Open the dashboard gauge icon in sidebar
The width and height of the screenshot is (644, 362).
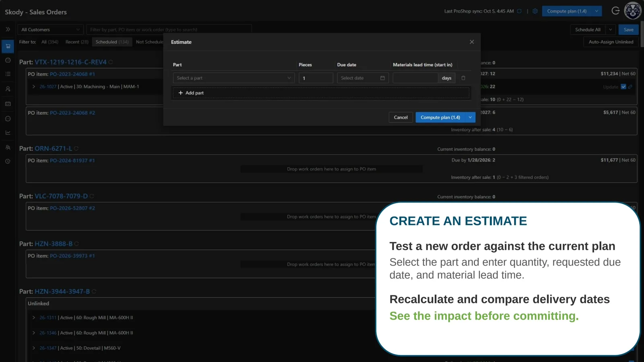[8, 60]
